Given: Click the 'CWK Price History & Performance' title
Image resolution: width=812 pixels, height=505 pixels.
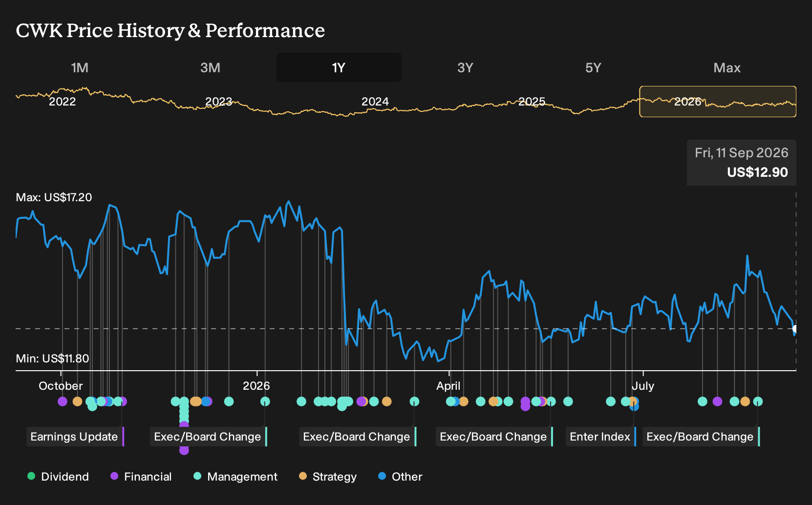Looking at the screenshot, I should [171, 30].
